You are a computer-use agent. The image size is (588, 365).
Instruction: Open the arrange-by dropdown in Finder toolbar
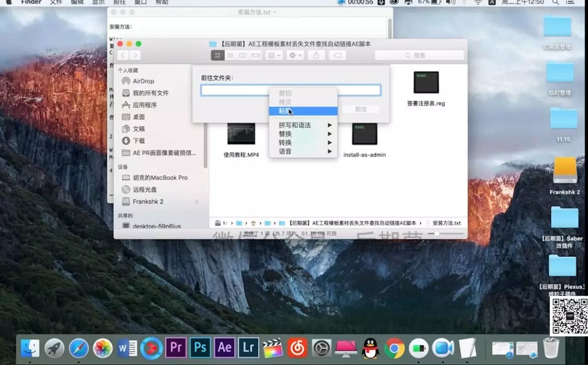click(273, 55)
